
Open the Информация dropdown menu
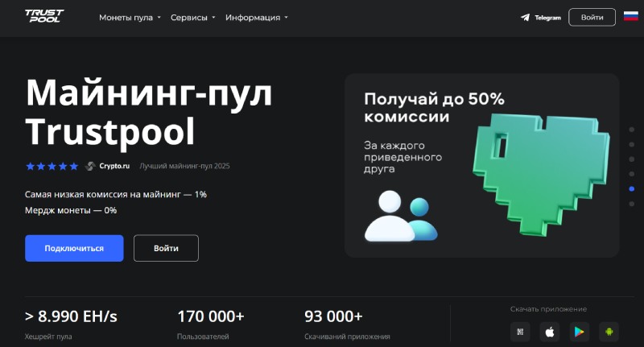tap(257, 18)
